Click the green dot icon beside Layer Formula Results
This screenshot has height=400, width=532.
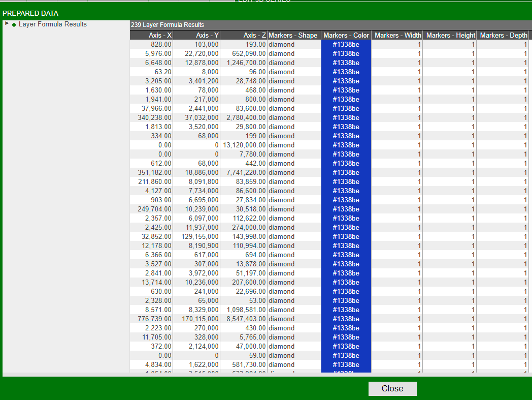click(x=14, y=24)
